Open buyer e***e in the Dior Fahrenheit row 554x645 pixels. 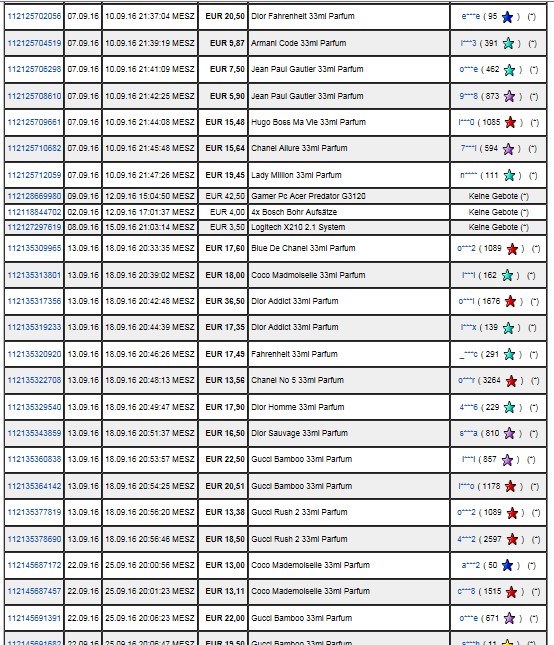click(471, 16)
